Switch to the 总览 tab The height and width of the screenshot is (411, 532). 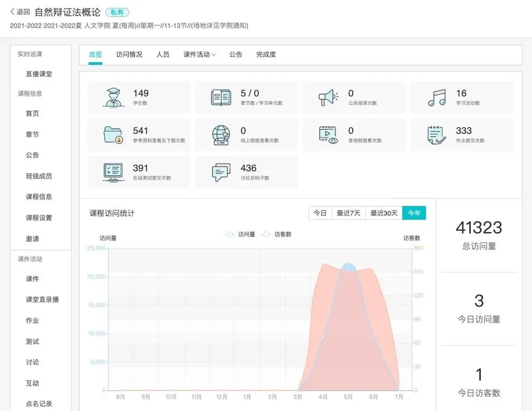[x=95, y=55]
